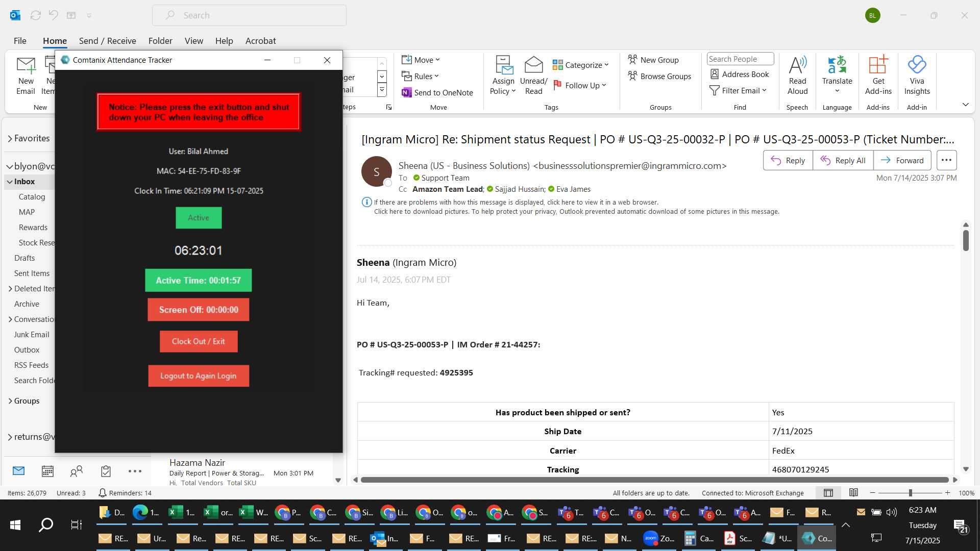Screen dimensions: 980x551
Task: Click Active status button in tracker
Action: click(x=199, y=218)
